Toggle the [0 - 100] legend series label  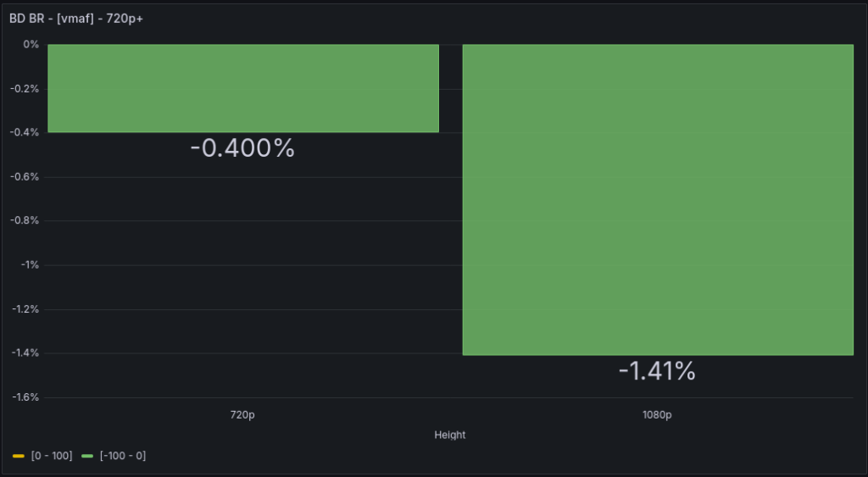pos(51,456)
